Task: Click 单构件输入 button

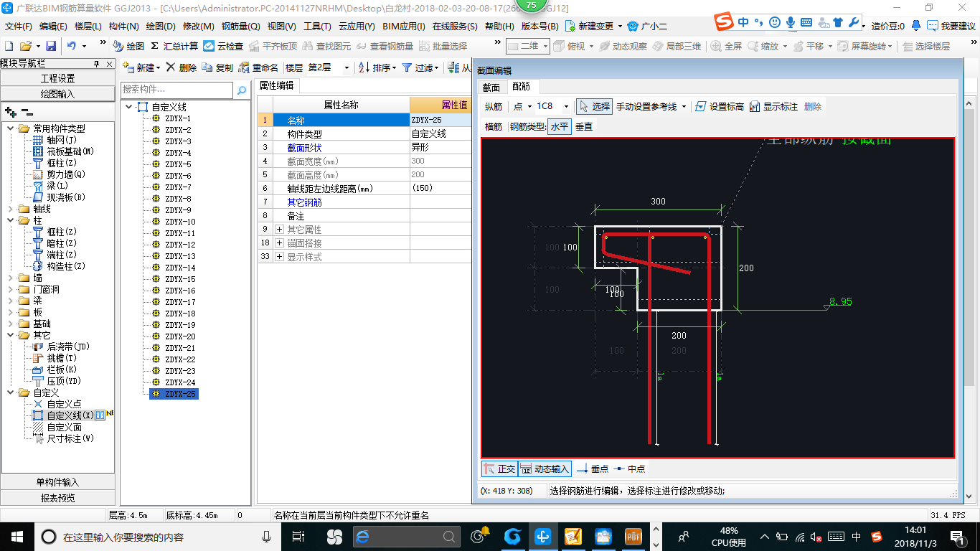Action: click(x=57, y=482)
